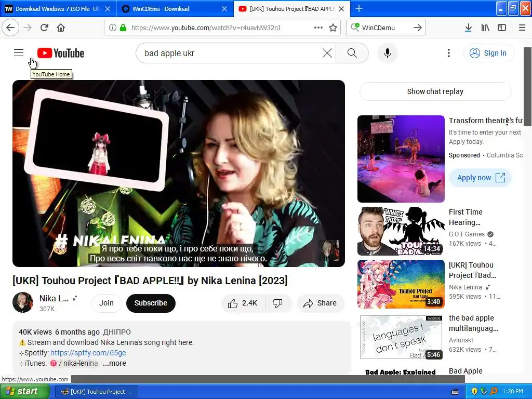Image resolution: width=532 pixels, height=399 pixels.
Task: Click the video player area
Action: point(179,174)
